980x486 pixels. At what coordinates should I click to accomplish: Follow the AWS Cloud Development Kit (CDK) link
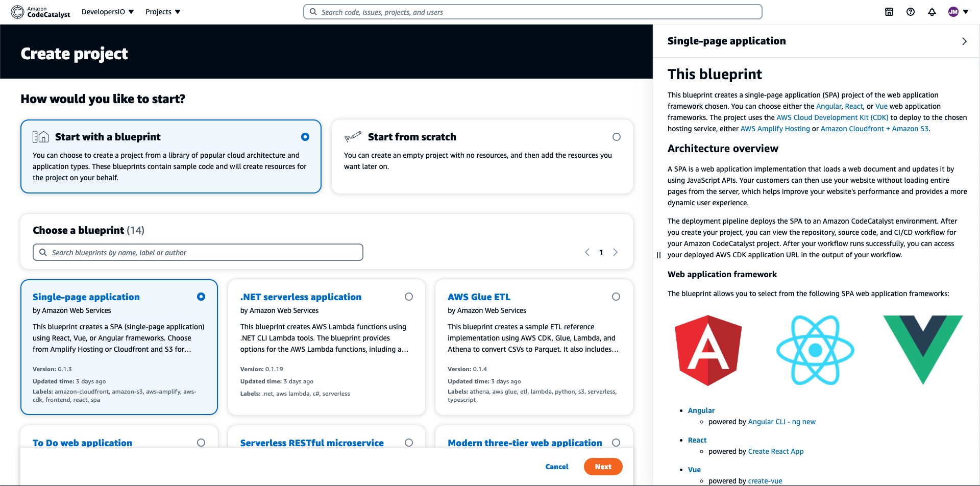click(x=832, y=117)
